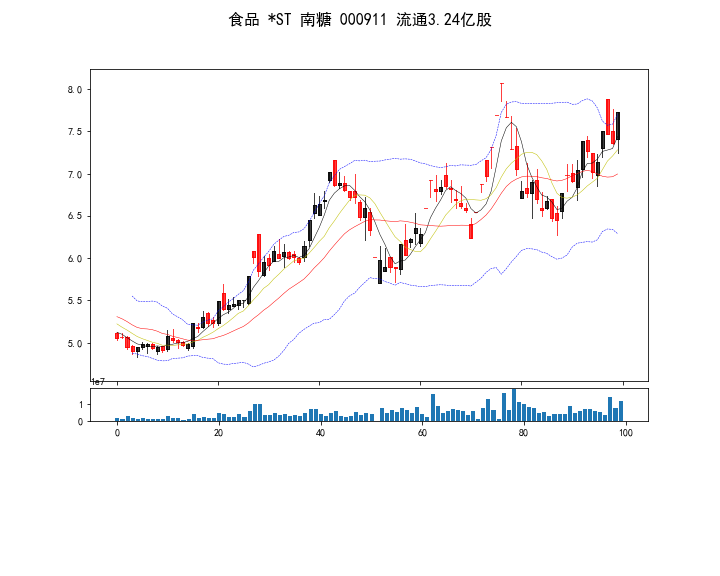Click x-axis tick label 100

(624, 434)
